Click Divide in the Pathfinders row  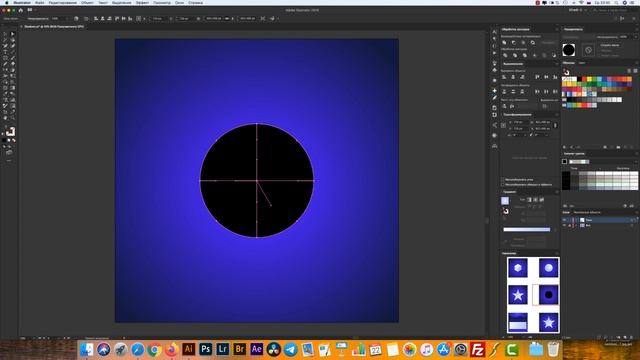pyautogui.click(x=505, y=55)
